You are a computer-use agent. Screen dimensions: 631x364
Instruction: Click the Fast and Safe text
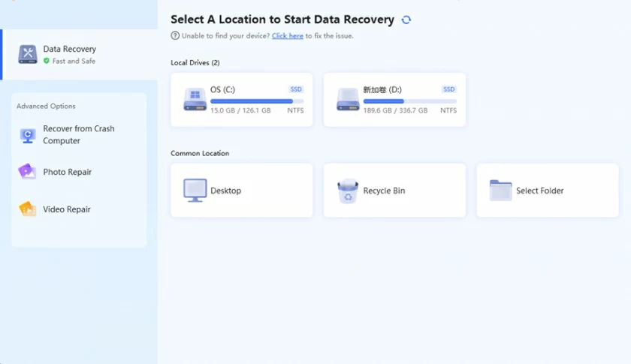pos(74,61)
